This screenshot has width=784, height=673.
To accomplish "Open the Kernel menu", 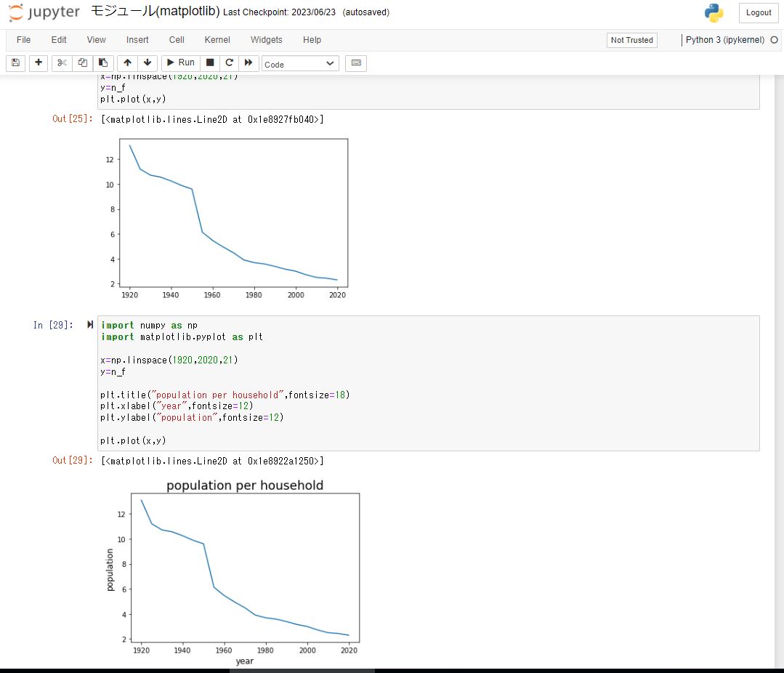I will pos(217,40).
